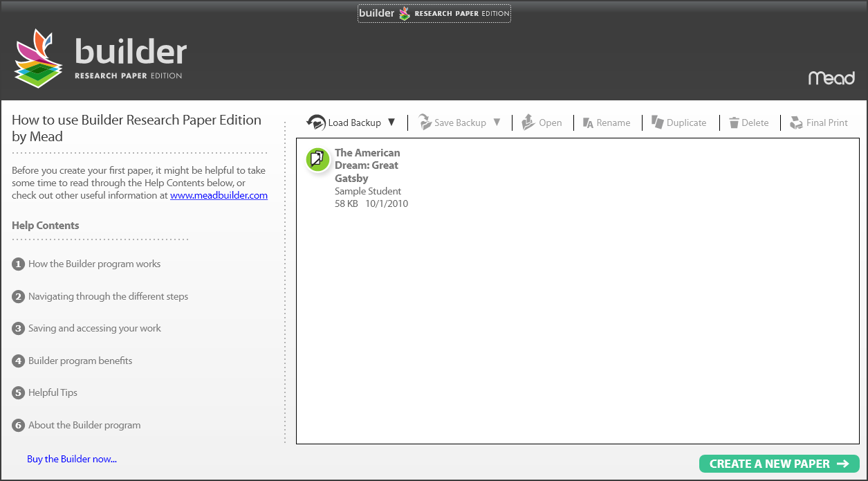Choose Duplicate in the paper toolbar
Screen dimensions: 868x481
coord(687,123)
